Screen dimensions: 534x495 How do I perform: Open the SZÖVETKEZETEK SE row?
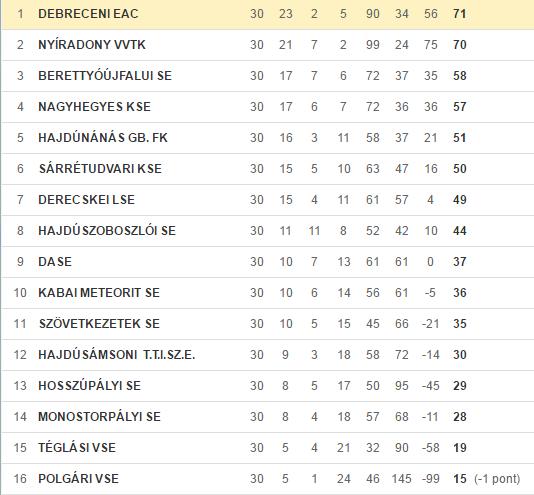click(x=267, y=324)
